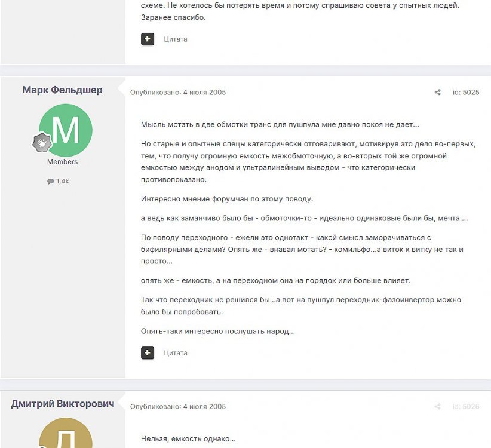This screenshot has height=448, width=491.
Task: Click post id: 5025 label
Action: click(466, 93)
